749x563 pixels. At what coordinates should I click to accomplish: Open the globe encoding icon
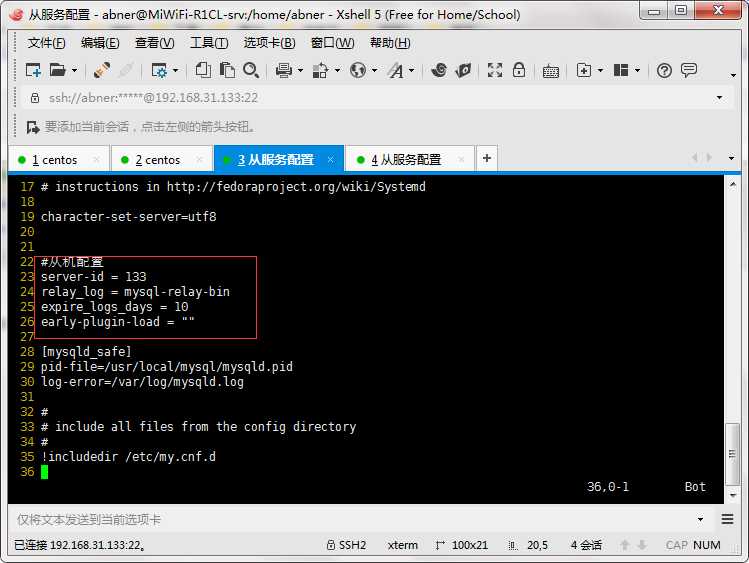pos(358,71)
